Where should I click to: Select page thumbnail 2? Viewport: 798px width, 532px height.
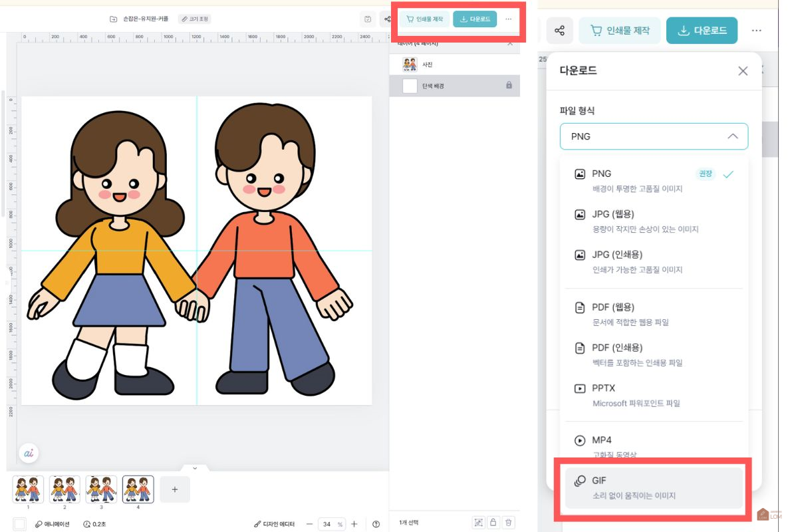(x=65, y=489)
